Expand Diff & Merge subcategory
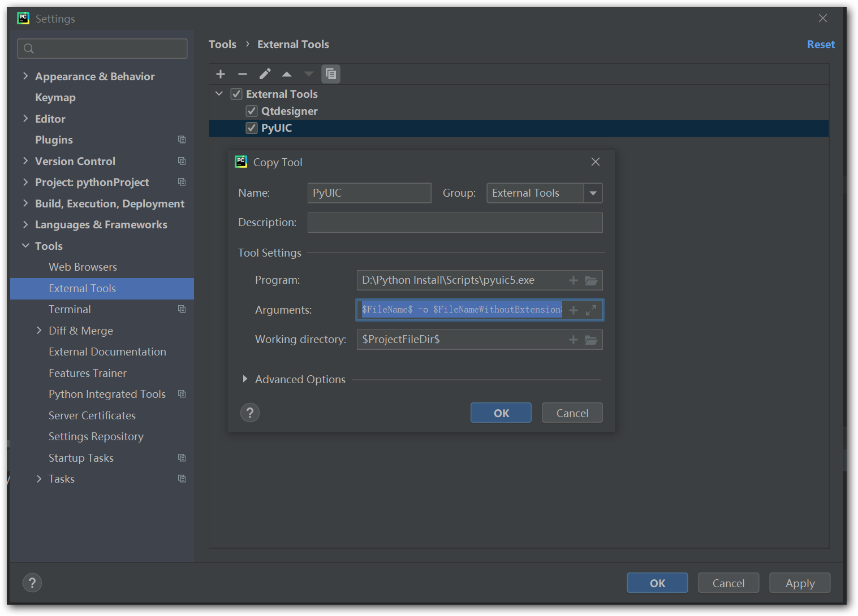Image resolution: width=858 pixels, height=616 pixels. pyautogui.click(x=39, y=330)
